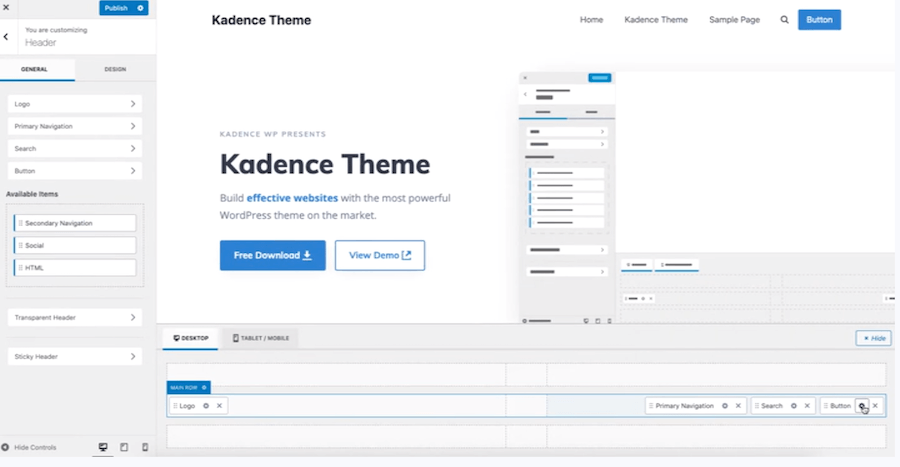
Task: Open the Sample Page menu link
Action: [x=734, y=20]
